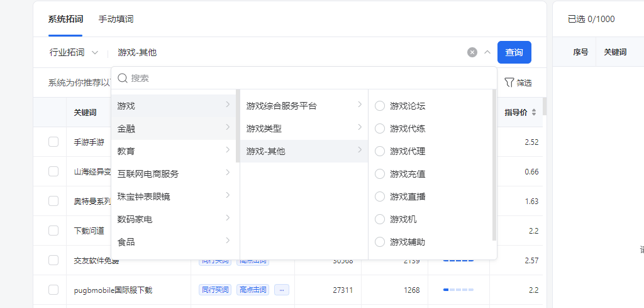The width and height of the screenshot is (644, 308).
Task: Click the value 27311 in pugbmobile row
Action: pyautogui.click(x=343, y=290)
